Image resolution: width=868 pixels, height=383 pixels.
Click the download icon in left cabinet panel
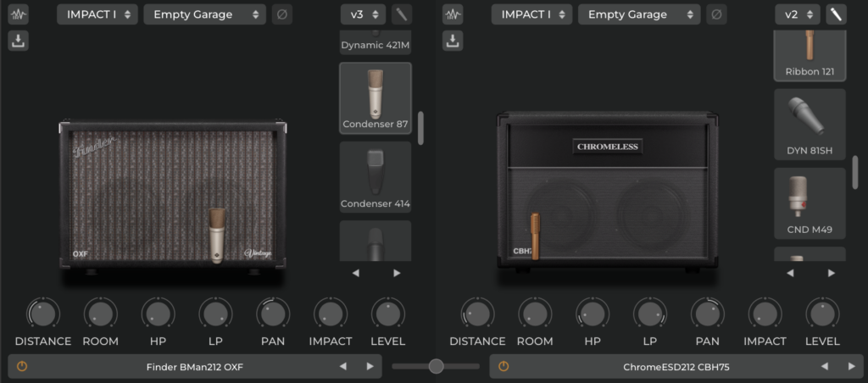[19, 40]
